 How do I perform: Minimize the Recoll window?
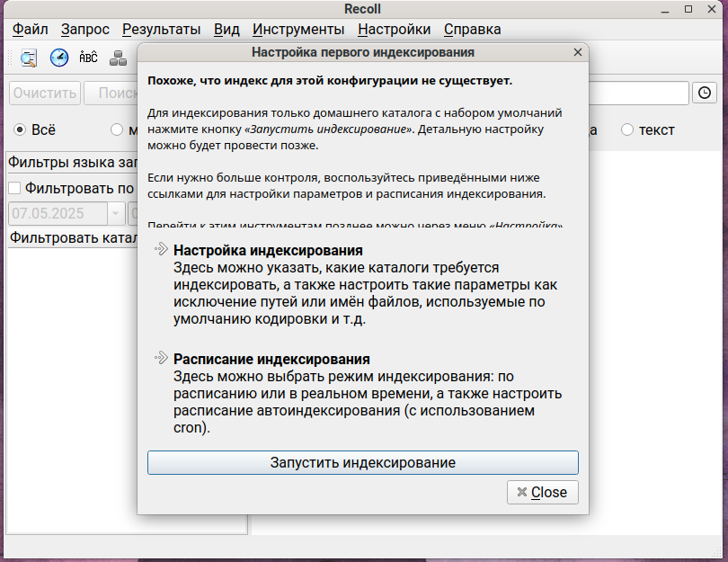tap(665, 9)
